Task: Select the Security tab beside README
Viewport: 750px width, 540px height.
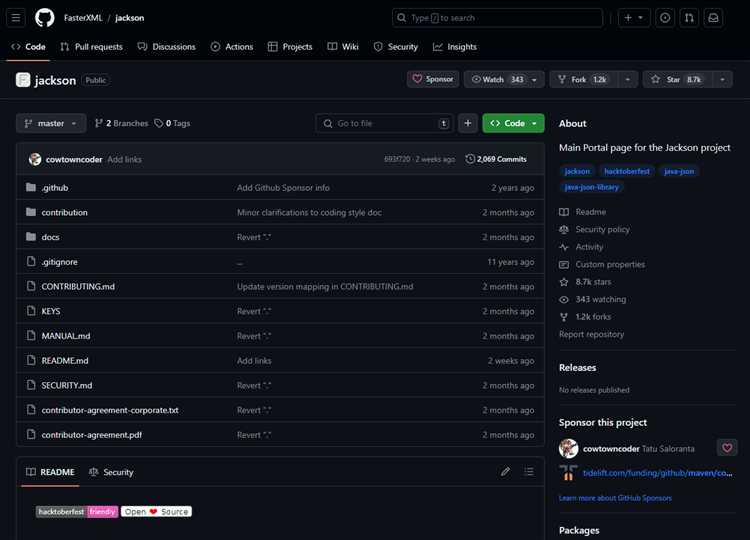Action: tap(111, 472)
